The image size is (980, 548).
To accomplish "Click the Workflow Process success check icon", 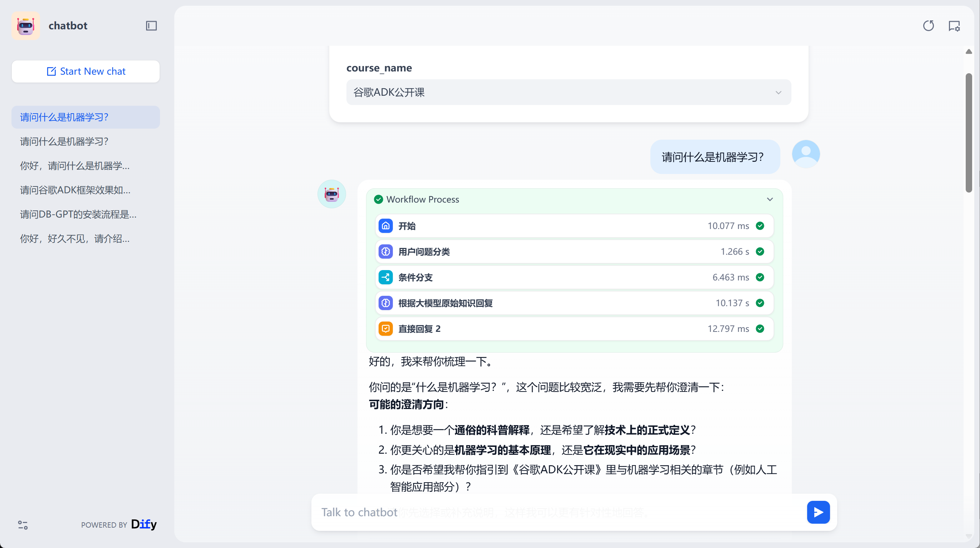I will point(378,199).
